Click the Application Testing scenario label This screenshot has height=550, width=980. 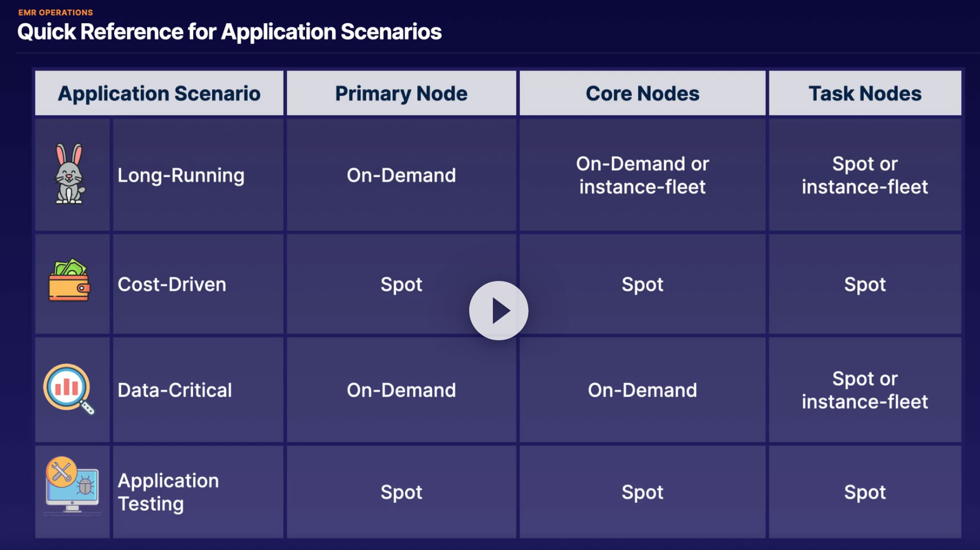(x=168, y=492)
